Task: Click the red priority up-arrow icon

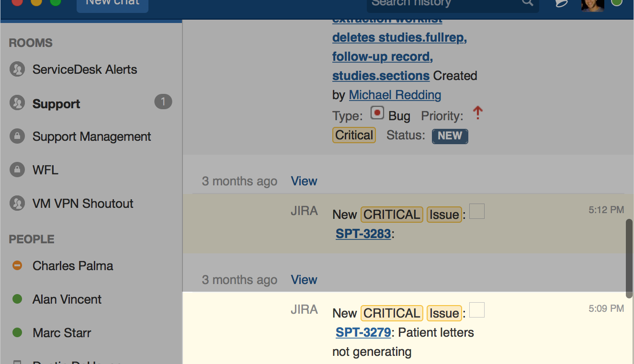Action: click(477, 114)
